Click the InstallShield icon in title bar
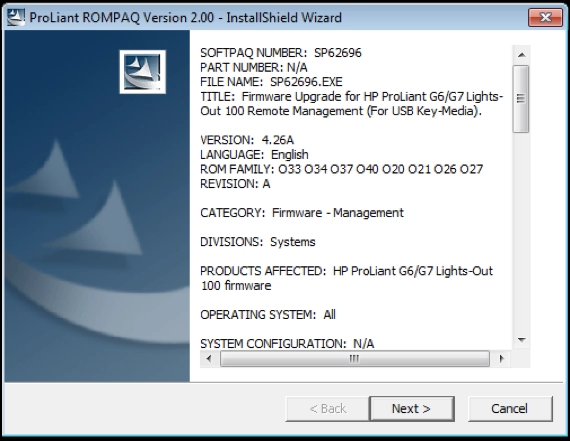This screenshot has width=570, height=441. [16, 17]
